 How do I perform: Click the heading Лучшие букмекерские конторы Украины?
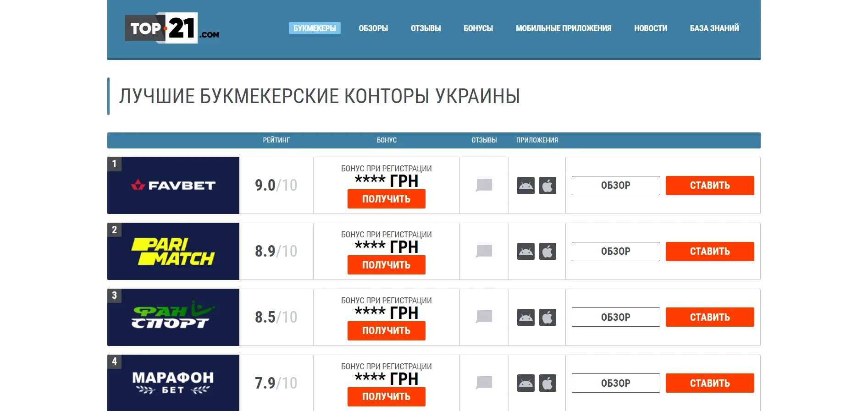[320, 96]
